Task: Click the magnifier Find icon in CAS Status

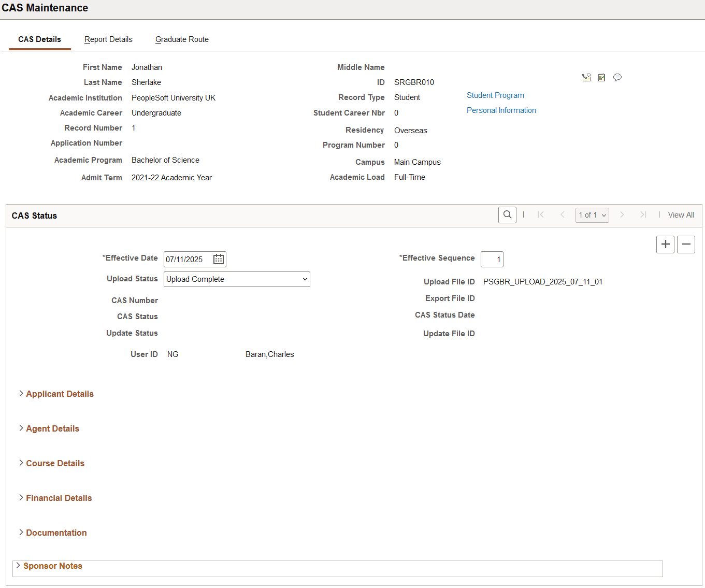Action: (508, 215)
